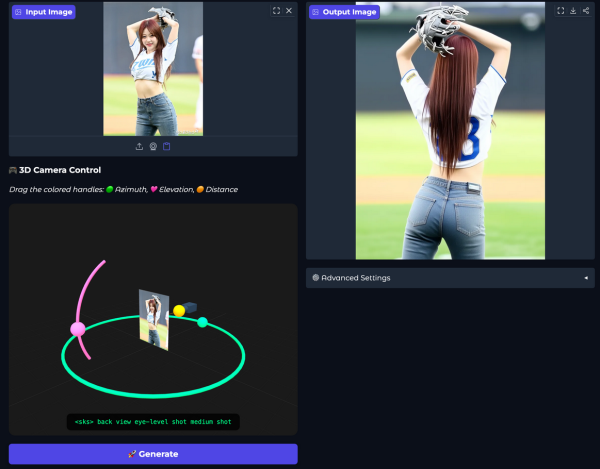Click the Input Image label badge
Screen dimensions: 600x469
coord(44,12)
